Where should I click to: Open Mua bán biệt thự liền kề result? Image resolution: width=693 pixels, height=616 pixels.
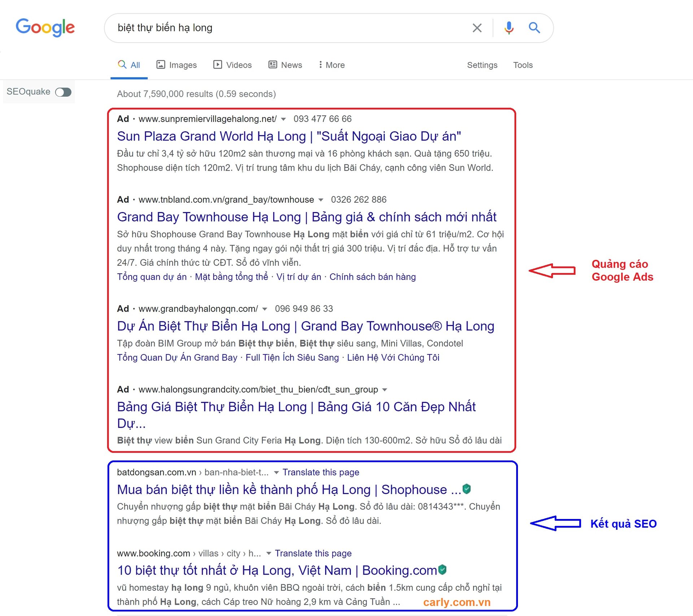(x=289, y=490)
